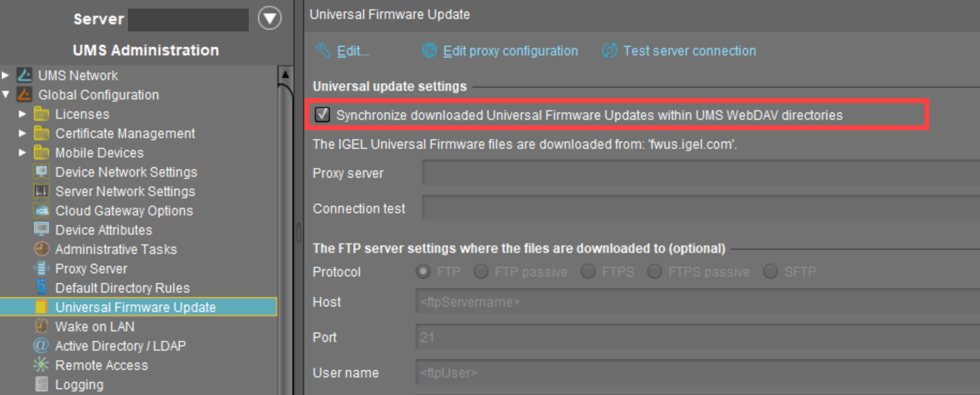980x395 pixels.
Task: Uncheck Synchronize downloaded Universal Firmware Updates checkbox
Action: [x=323, y=114]
